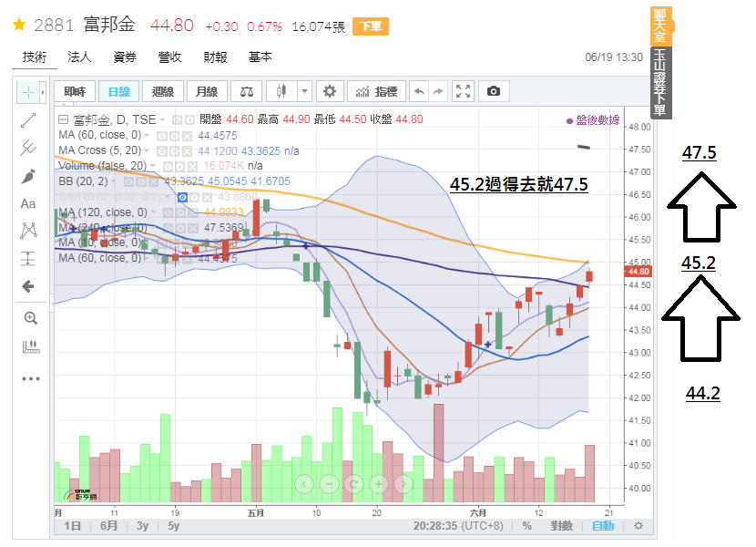Toggle visibility of MA (240, close, 0)
Image resolution: width=756 pixels, height=547 pixels.
coord(168,227)
